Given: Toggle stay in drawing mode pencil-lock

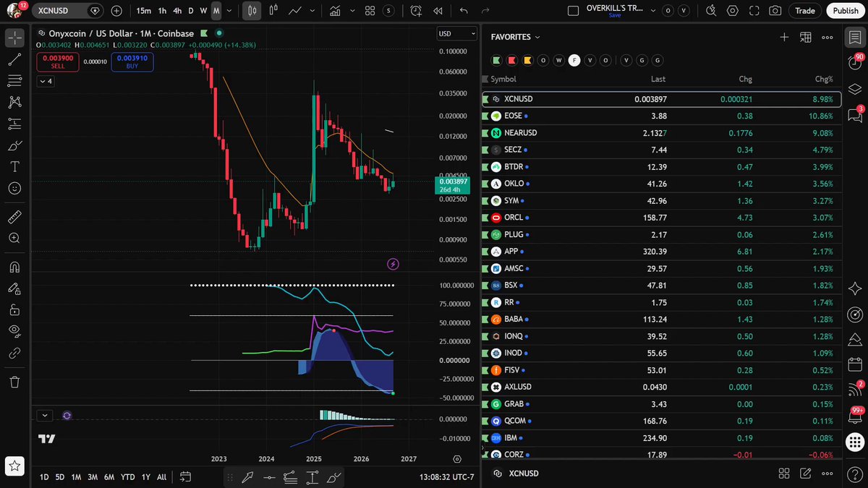Looking at the screenshot, I should tap(14, 288).
